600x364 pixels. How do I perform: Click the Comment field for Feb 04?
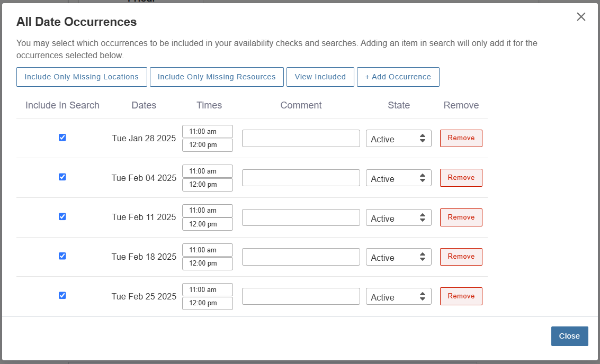point(301,178)
